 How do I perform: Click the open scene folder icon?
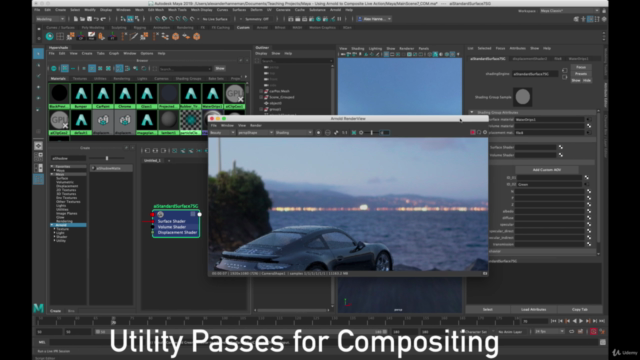82,19
